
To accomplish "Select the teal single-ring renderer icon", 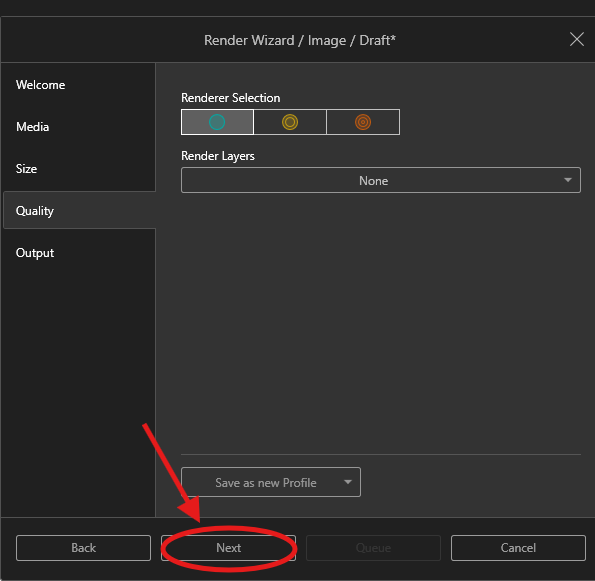I will click(x=217, y=122).
